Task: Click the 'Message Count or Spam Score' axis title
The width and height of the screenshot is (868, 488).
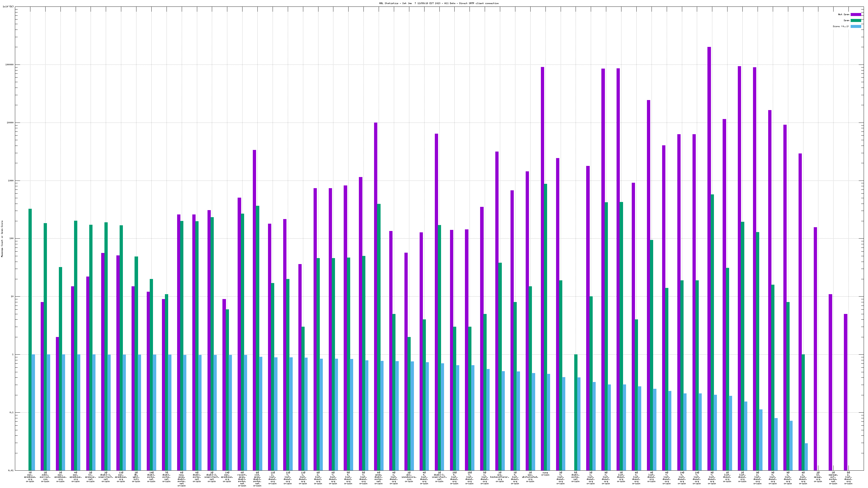Action: tap(2, 239)
